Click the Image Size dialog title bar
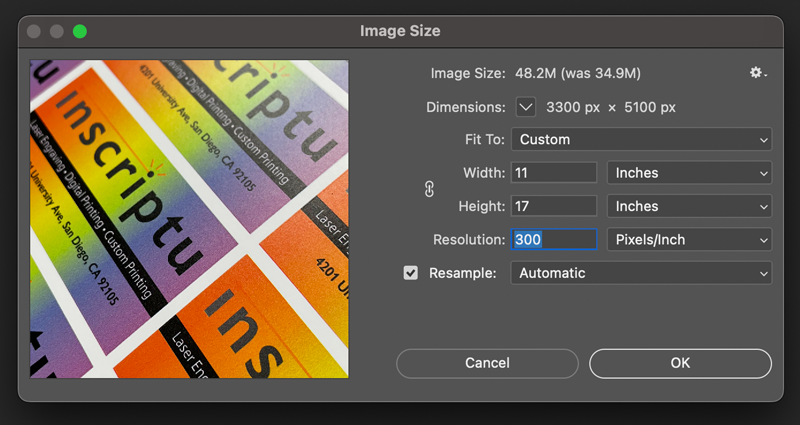800x425 pixels. coord(400,31)
